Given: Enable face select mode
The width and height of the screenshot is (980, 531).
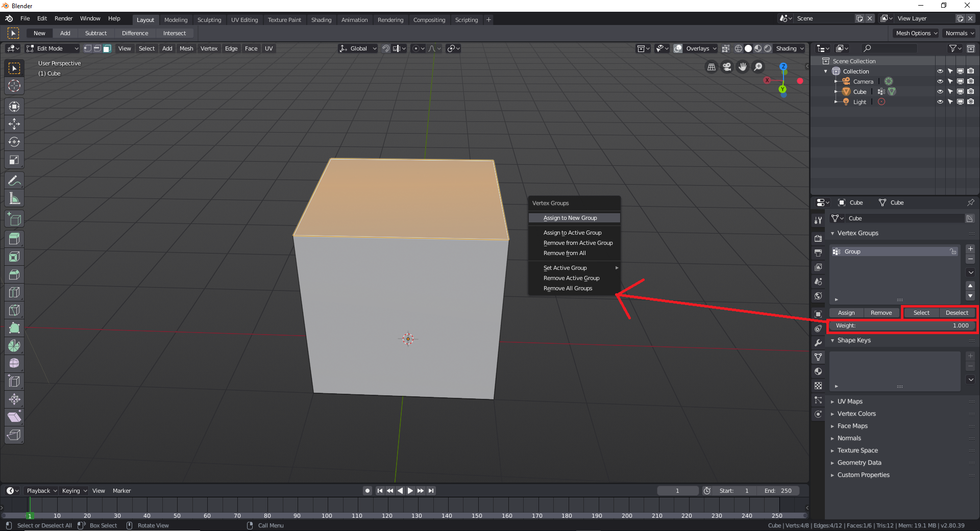Looking at the screenshot, I should pos(107,48).
